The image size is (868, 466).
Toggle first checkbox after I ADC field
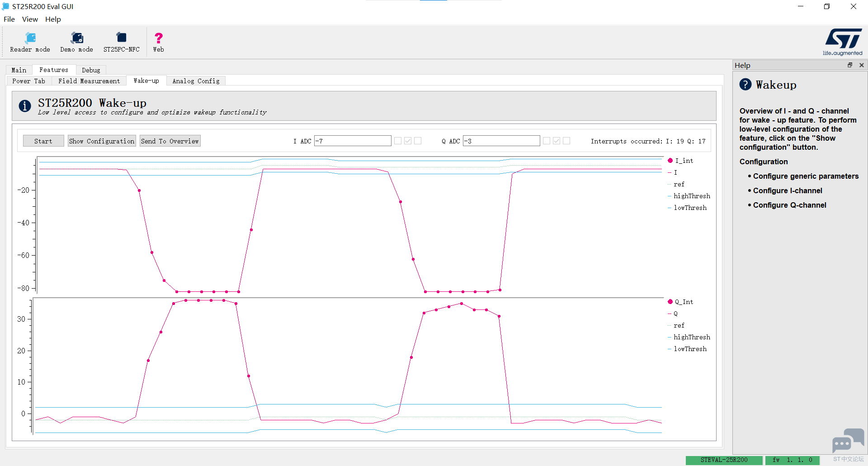point(398,141)
